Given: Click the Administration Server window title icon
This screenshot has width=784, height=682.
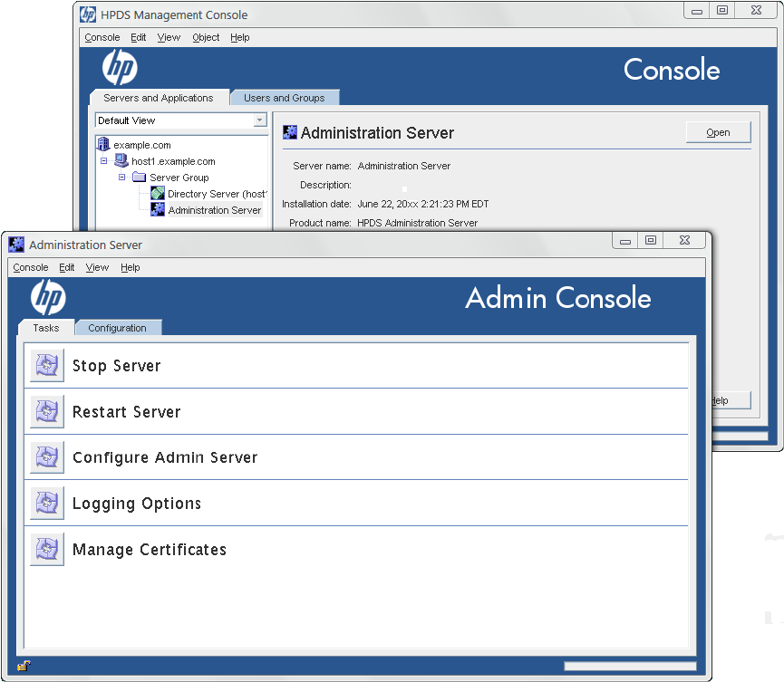Looking at the screenshot, I should (16, 245).
